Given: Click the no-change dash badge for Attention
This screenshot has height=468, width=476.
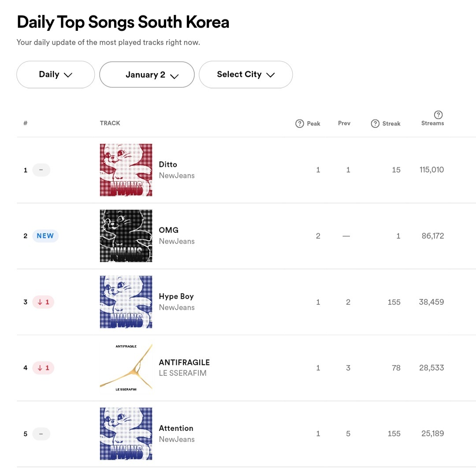Looking at the screenshot, I should tap(41, 434).
